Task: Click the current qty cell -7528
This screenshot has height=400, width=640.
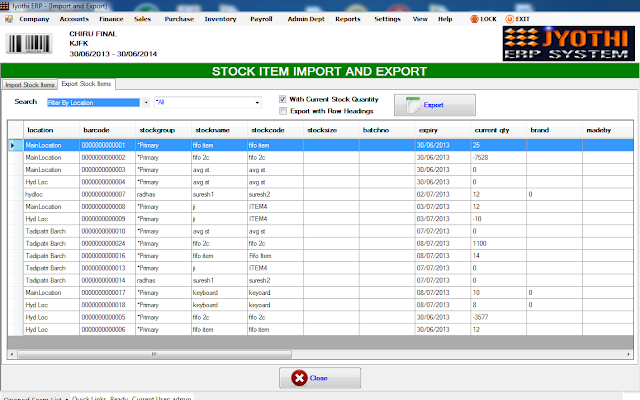Action: click(499, 158)
